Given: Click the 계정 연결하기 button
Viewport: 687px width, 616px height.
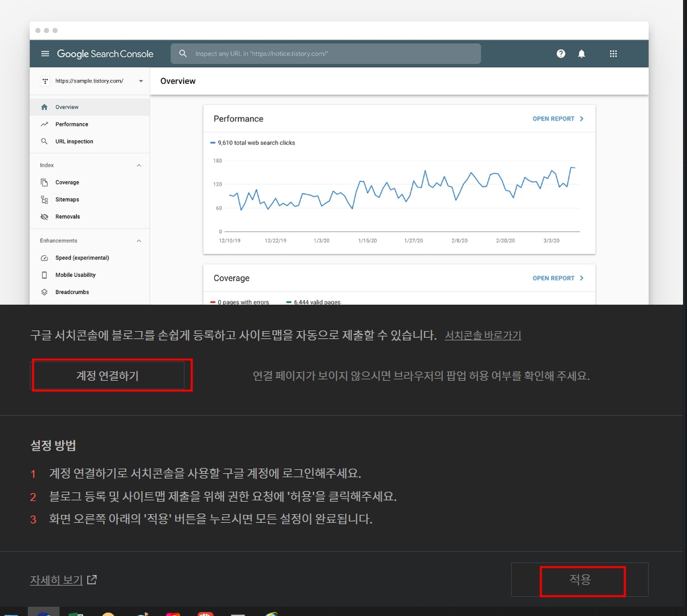Looking at the screenshot, I should (108, 375).
